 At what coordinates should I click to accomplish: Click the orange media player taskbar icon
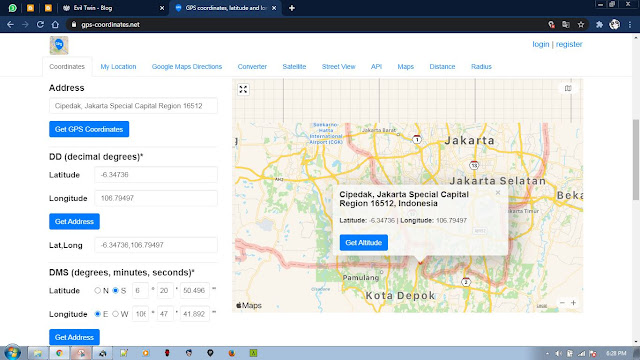point(146,353)
